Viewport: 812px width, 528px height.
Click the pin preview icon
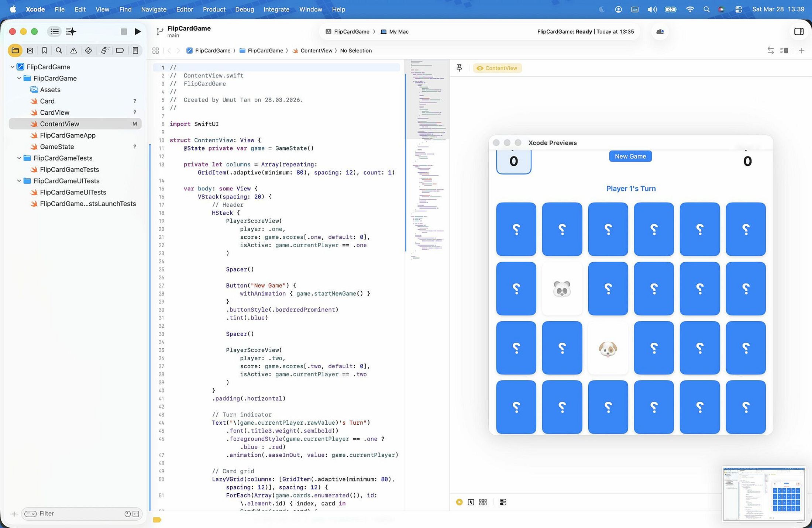click(x=459, y=68)
